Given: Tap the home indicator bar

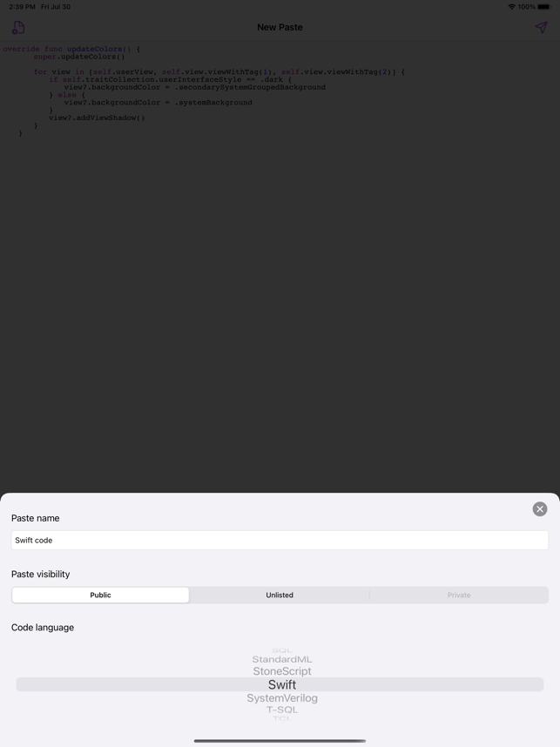Looking at the screenshot, I should click(280, 741).
